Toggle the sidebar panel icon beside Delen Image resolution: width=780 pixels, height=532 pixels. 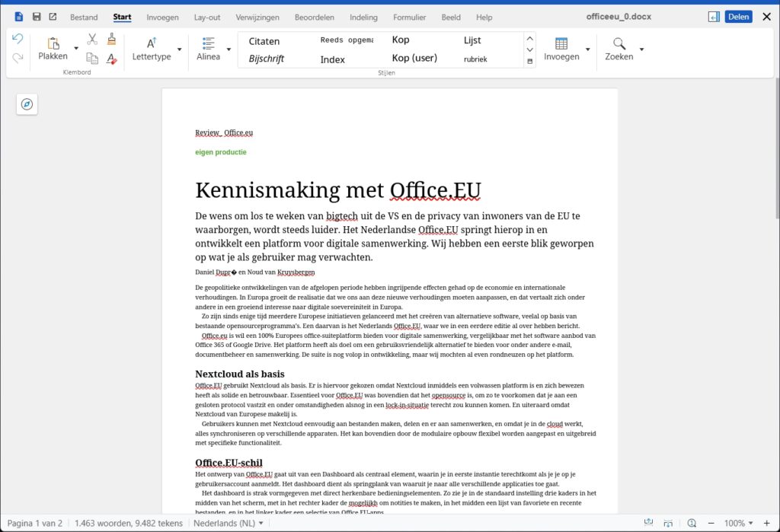tap(714, 17)
